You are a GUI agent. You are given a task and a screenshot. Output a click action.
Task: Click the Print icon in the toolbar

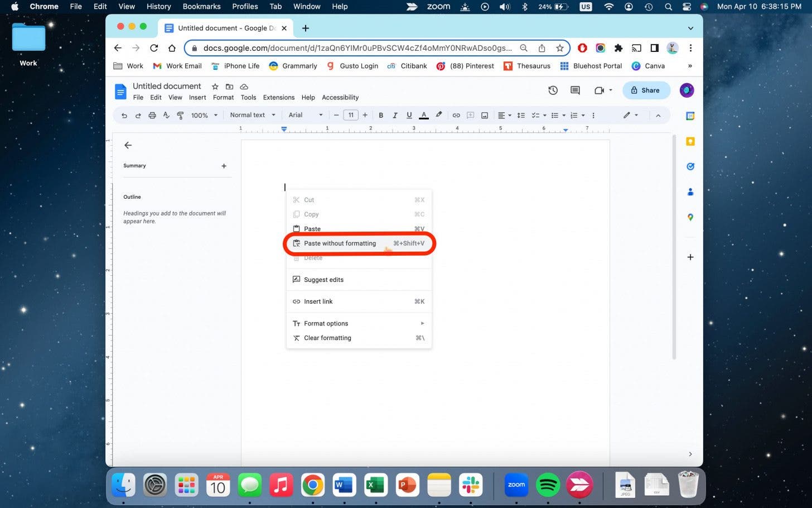152,115
